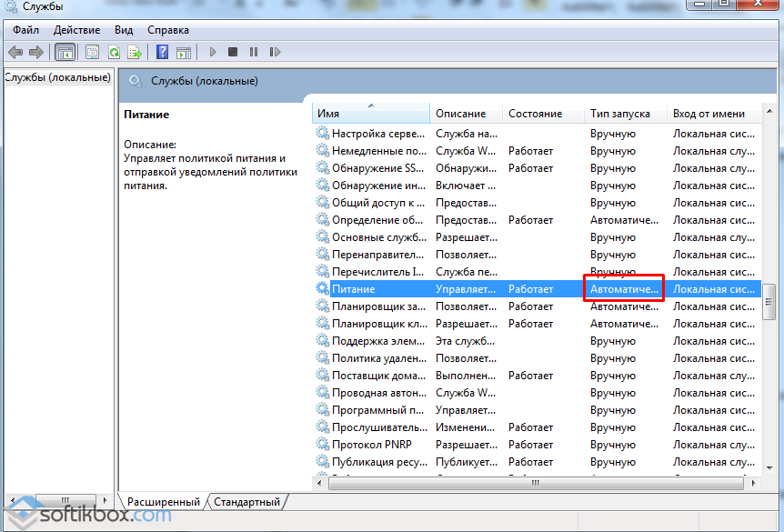The width and height of the screenshot is (784, 532).
Task: Select the Расширенный tab
Action: coord(163,501)
